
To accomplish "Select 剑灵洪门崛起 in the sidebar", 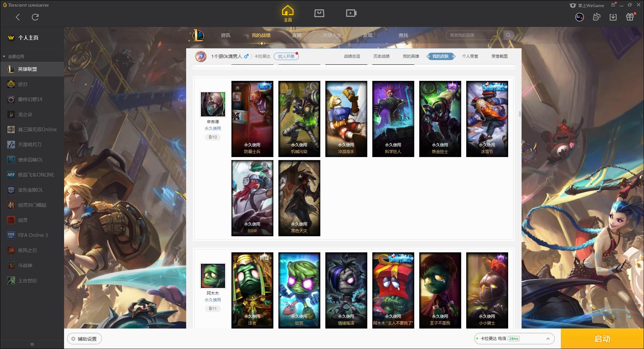I will pyautogui.click(x=32, y=205).
